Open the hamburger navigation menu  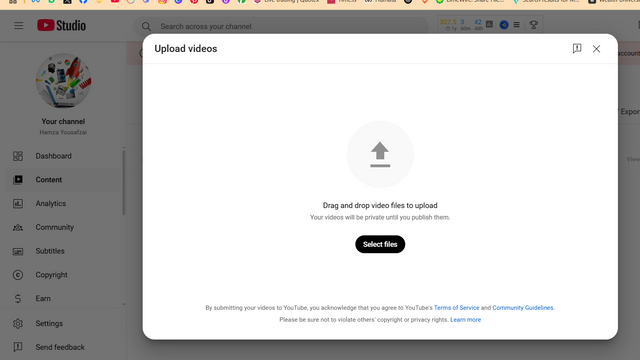18,26
